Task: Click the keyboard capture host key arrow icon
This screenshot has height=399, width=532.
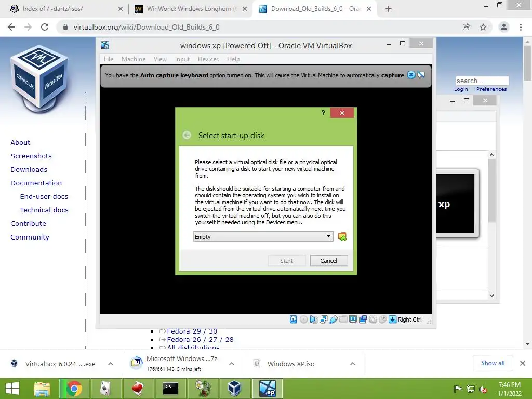Action: (392, 320)
